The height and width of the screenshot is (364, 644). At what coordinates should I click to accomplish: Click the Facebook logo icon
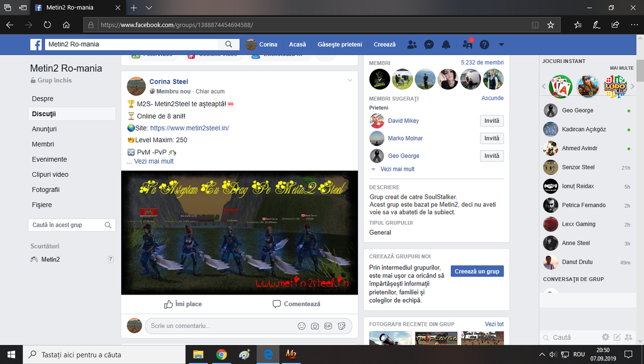pyautogui.click(x=36, y=44)
